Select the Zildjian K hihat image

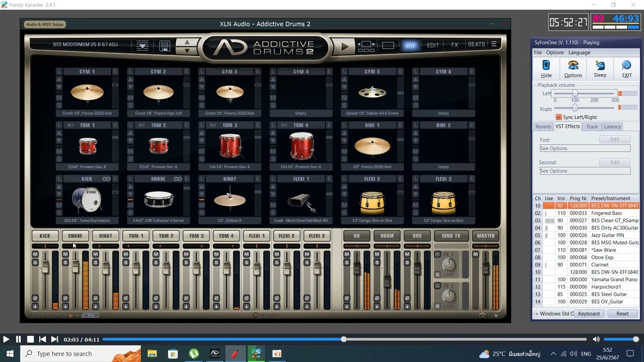click(x=230, y=200)
